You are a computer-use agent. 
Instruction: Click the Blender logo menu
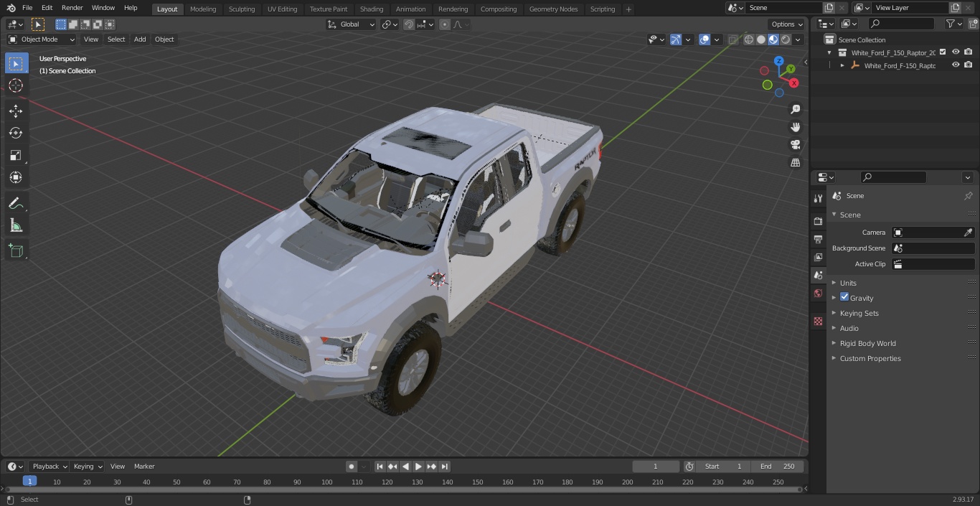click(x=11, y=8)
